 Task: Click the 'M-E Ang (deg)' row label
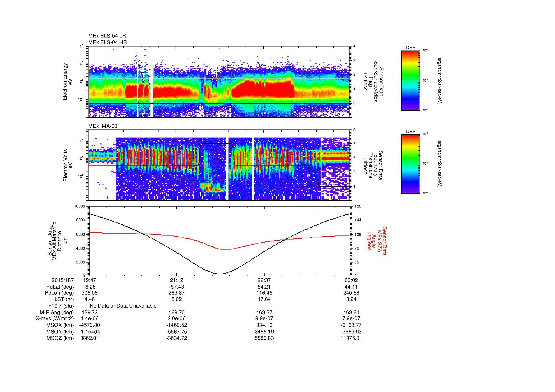(57, 312)
